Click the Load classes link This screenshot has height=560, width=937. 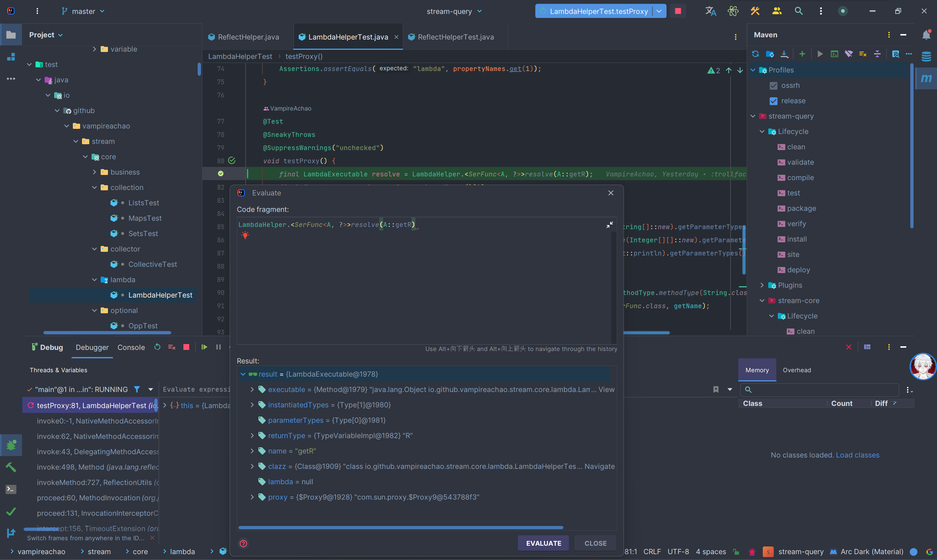click(x=857, y=455)
